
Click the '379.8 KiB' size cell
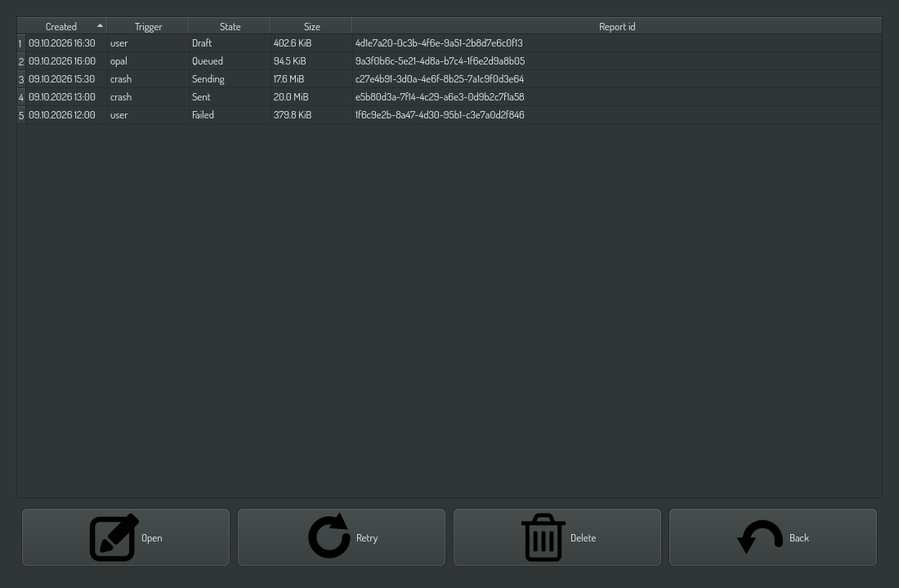coord(312,114)
